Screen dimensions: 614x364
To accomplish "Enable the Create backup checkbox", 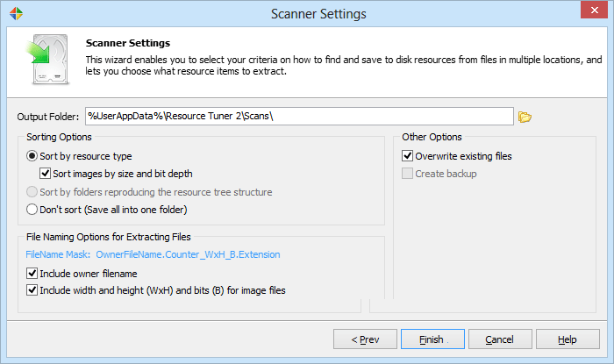I will coord(407,174).
